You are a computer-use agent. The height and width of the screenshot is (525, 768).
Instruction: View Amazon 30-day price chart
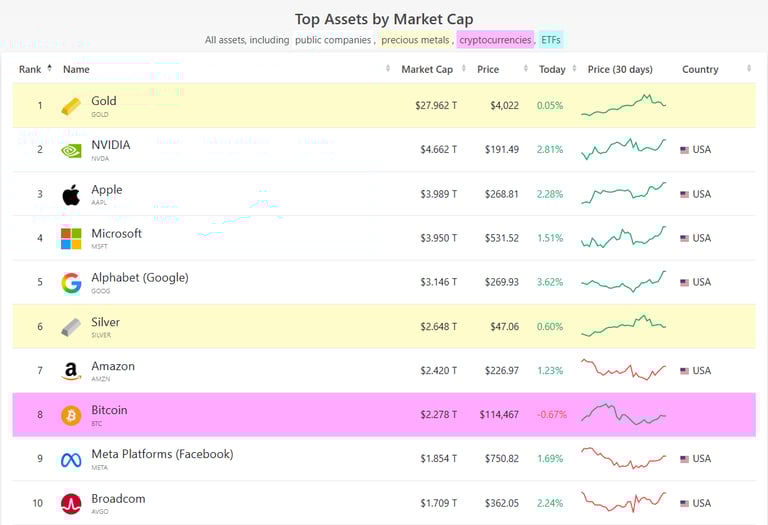pyautogui.click(x=624, y=370)
